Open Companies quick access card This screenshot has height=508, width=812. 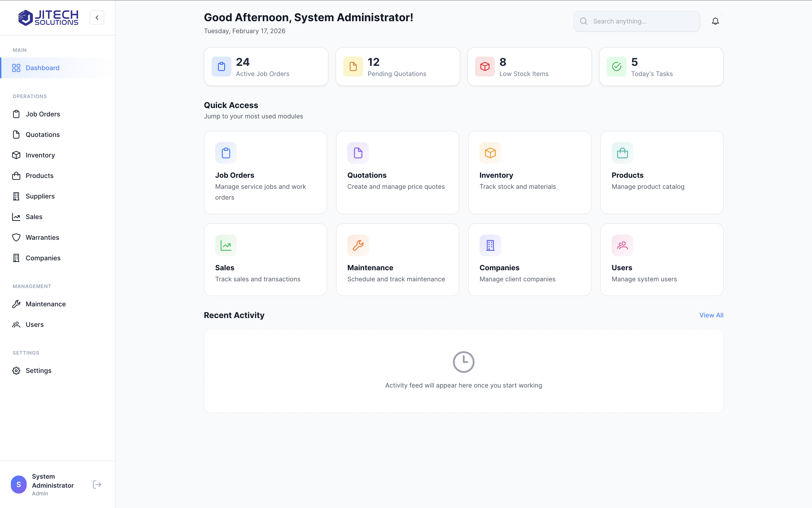529,260
